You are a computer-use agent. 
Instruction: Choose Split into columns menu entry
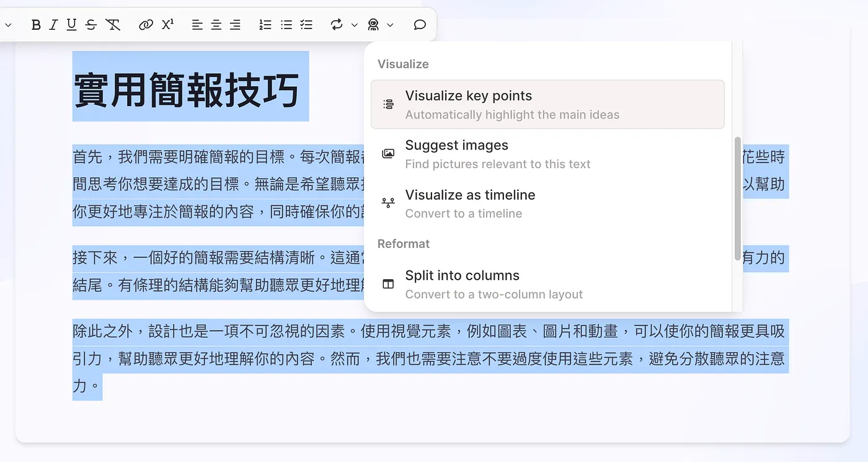coord(547,284)
